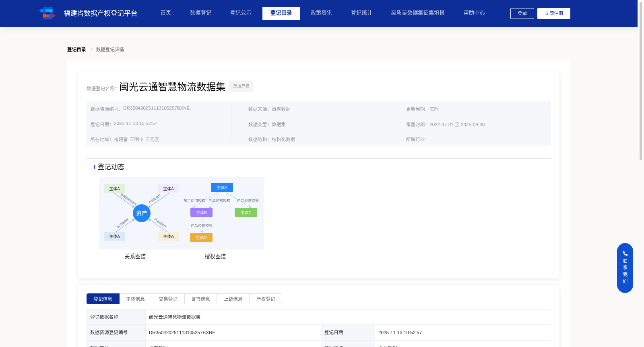Screen dimensions: 644x347
Task: Click coverage time 2022-07-31 至 2025-09-30
Action: pos(457,125)
